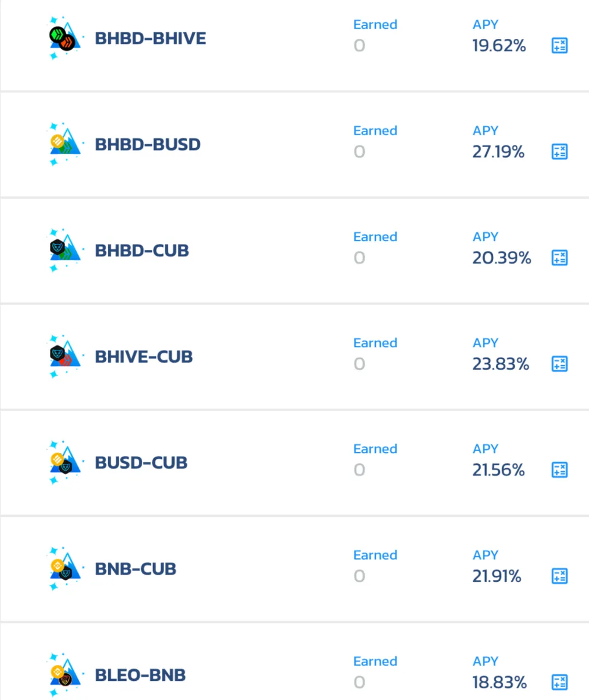Viewport: 589px width, 700px height.
Task: Select the BUSD-CUB farm name
Action: click(141, 463)
